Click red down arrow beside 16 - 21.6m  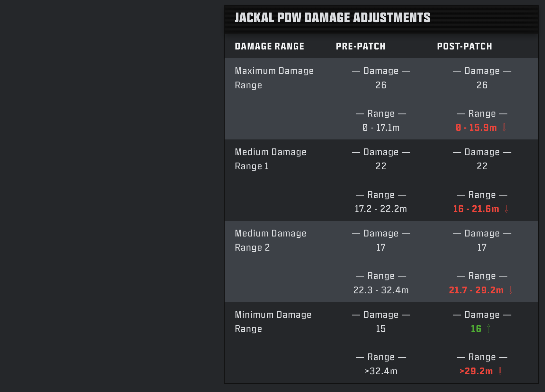pyautogui.click(x=506, y=209)
